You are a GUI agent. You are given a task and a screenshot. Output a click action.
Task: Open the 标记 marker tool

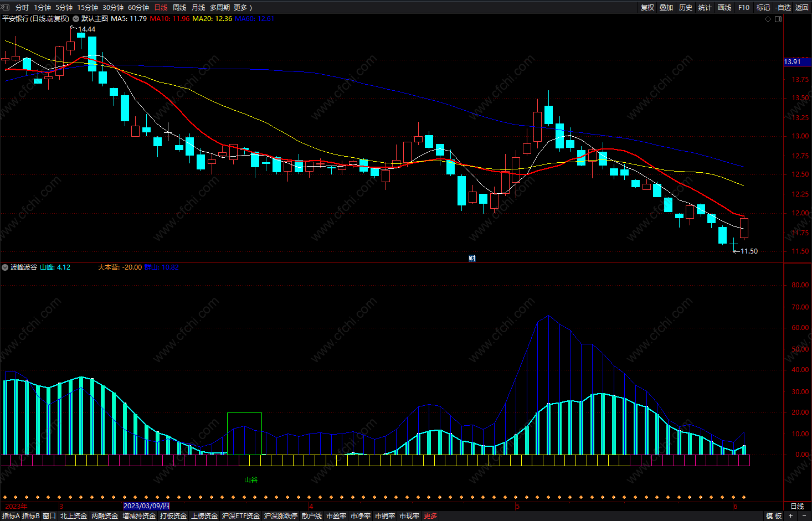click(763, 7)
